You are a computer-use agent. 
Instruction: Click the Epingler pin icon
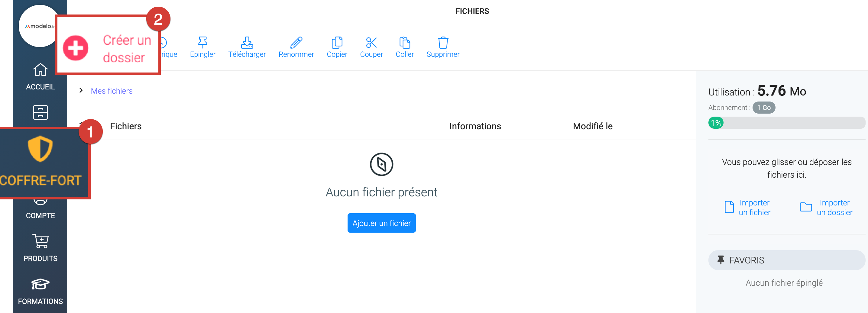coord(202,43)
